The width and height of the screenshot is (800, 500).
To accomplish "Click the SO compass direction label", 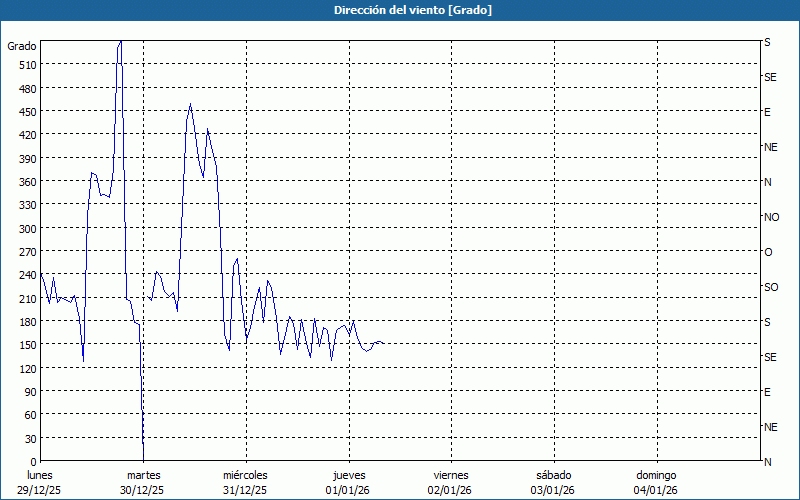I will (x=771, y=287).
